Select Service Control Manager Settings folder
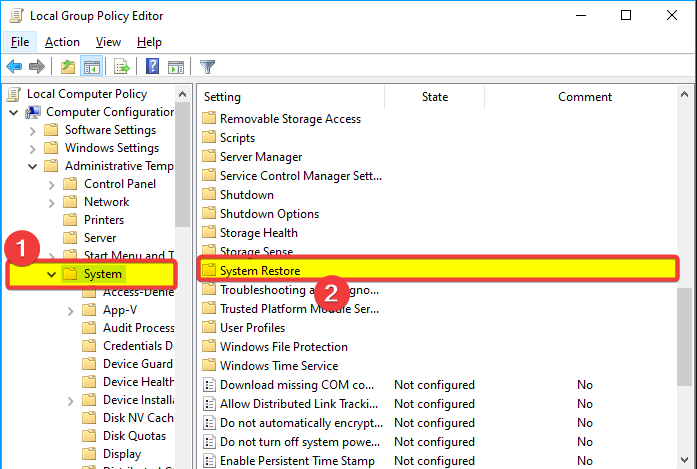The width and height of the screenshot is (697, 469). coord(301,176)
